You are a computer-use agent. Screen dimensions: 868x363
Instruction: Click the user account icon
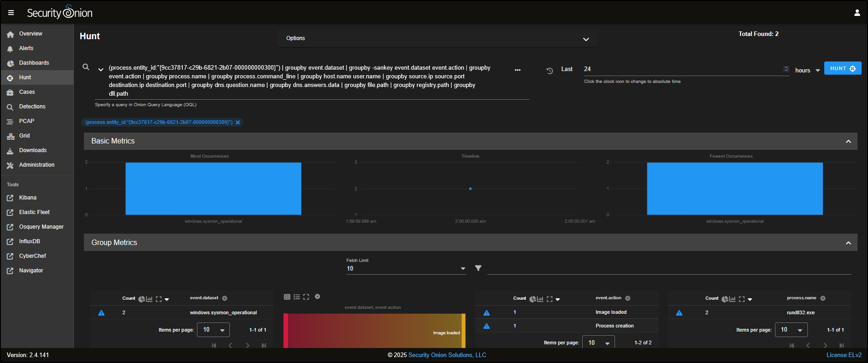pyautogui.click(x=857, y=13)
